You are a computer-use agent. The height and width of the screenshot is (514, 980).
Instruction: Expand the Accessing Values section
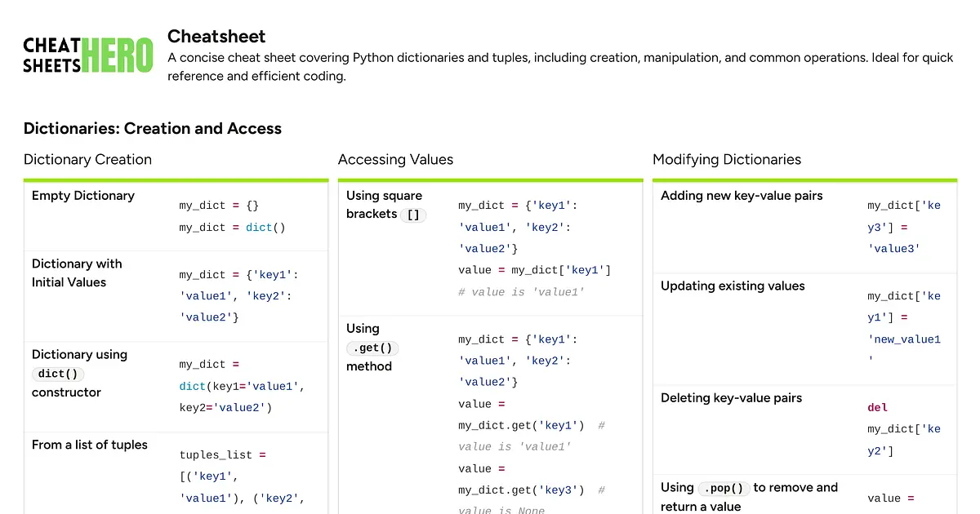395,160
